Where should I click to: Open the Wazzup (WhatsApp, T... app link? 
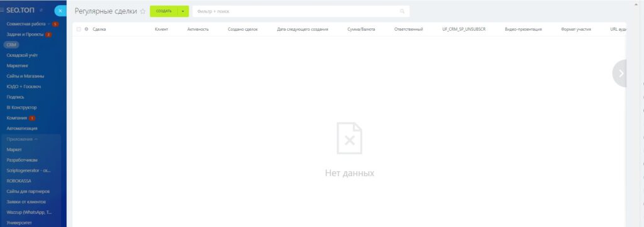coord(29,213)
